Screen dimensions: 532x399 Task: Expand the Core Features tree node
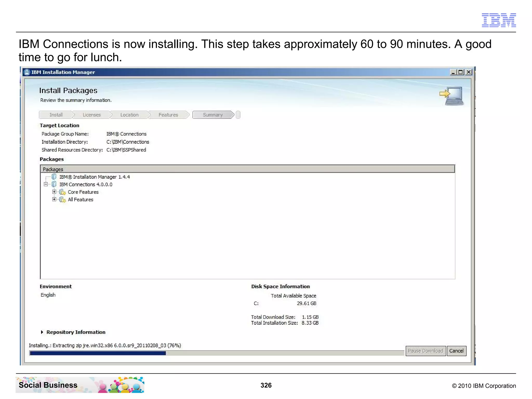(x=54, y=192)
